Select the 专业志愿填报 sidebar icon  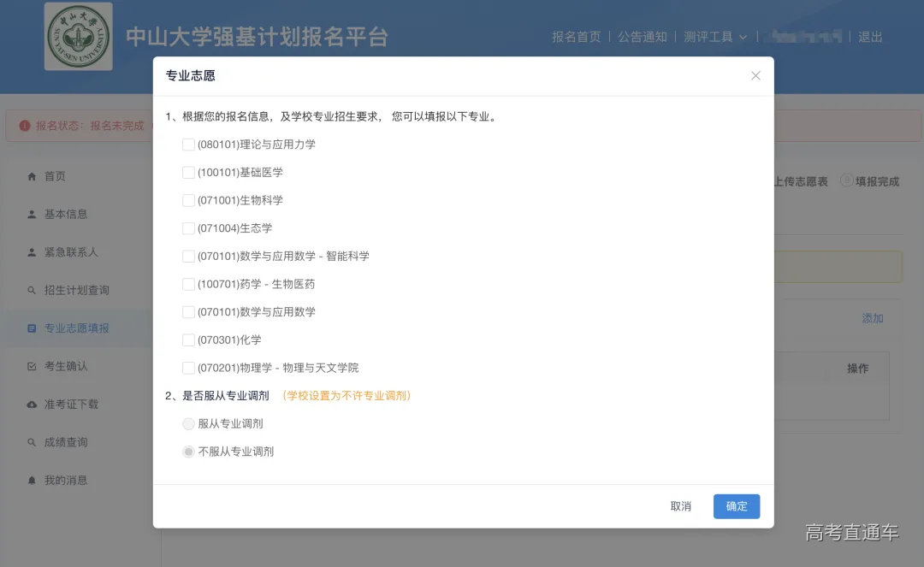[33, 328]
